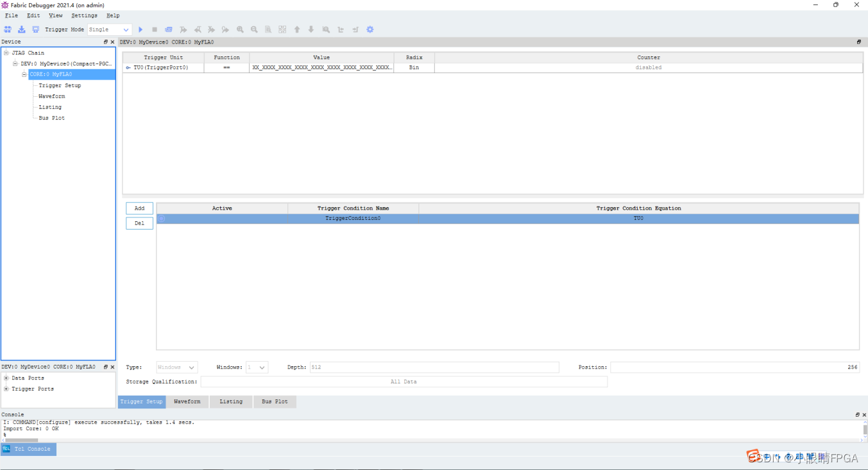This screenshot has height=470, width=868.
Task: Expand the TU0(TriggerPort0) trigger unit row
Action: coord(128,67)
